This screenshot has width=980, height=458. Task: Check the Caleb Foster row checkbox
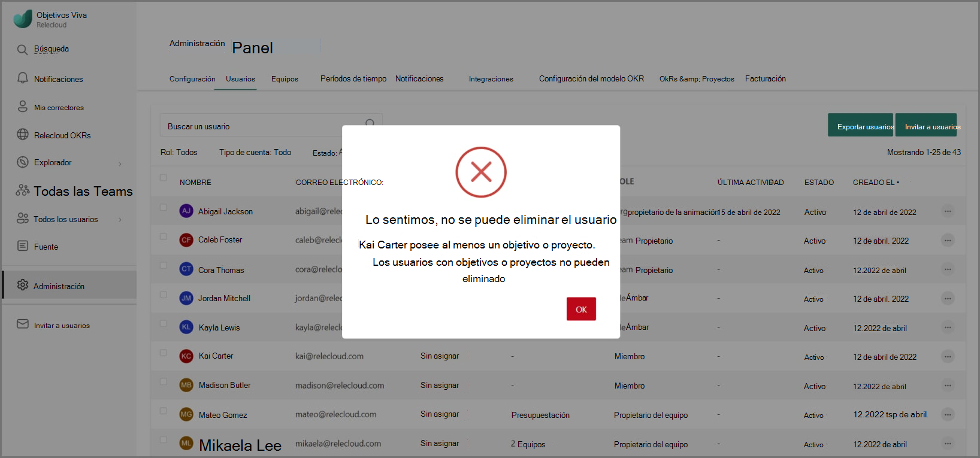point(163,236)
